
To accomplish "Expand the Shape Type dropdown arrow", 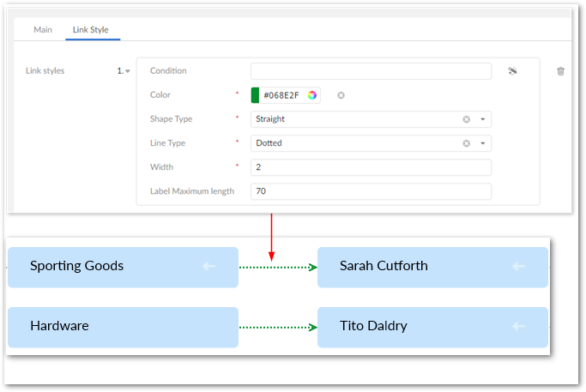I will (482, 119).
